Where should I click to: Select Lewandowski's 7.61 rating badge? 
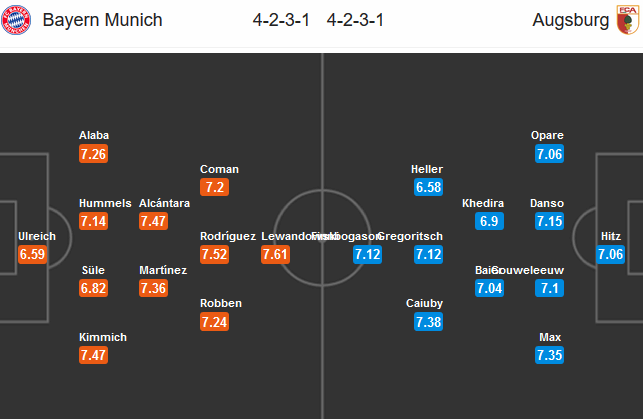[277, 254]
